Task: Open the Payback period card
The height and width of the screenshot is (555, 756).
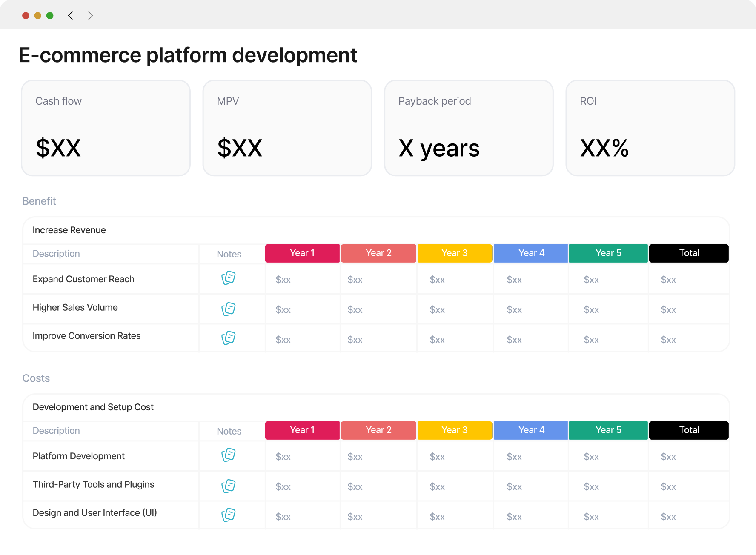Action: [469, 128]
